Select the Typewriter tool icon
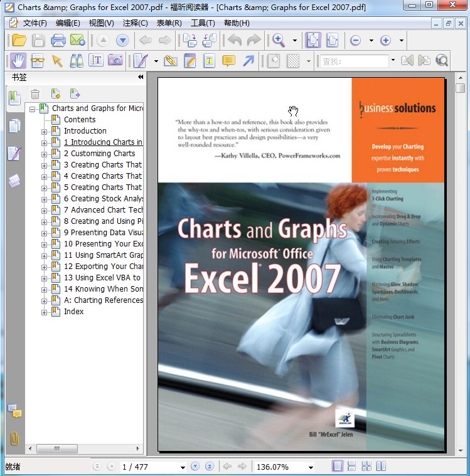 click(96, 61)
